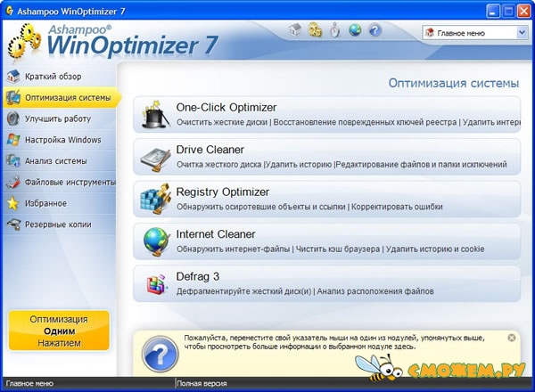
Task: Click the Defrag 3 colored blocks icon
Action: pos(157,284)
